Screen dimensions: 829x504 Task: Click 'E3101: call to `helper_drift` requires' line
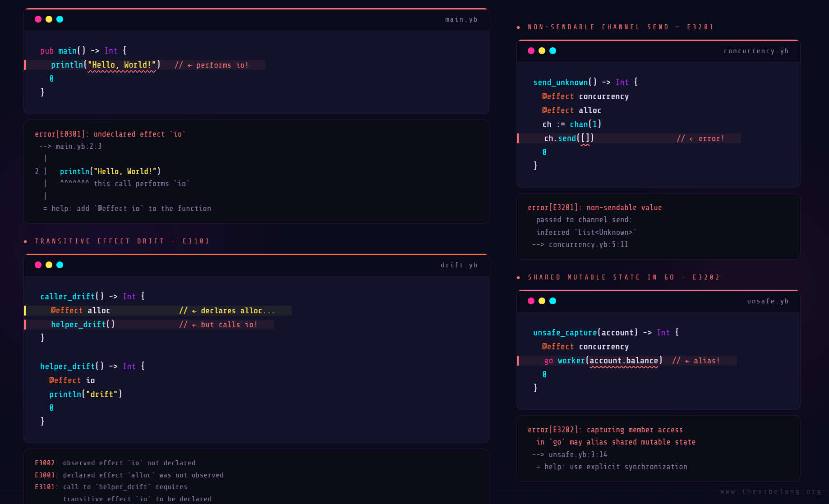point(111,487)
